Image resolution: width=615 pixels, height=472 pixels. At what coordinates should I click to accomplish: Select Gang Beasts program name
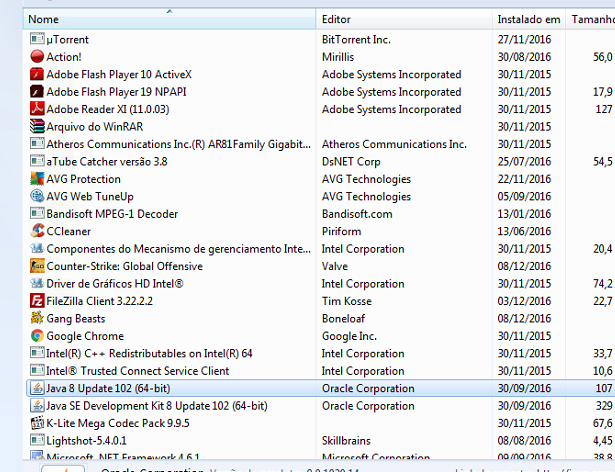point(76,318)
